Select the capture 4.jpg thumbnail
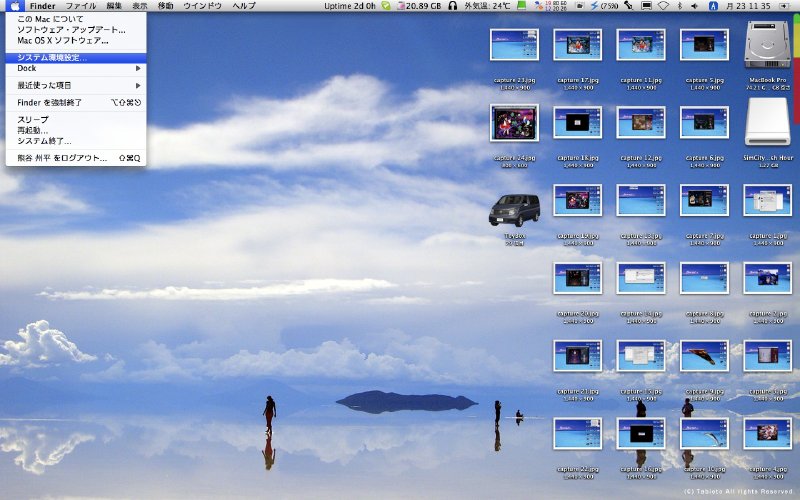Viewport: 800px width, 500px height. 767,434
